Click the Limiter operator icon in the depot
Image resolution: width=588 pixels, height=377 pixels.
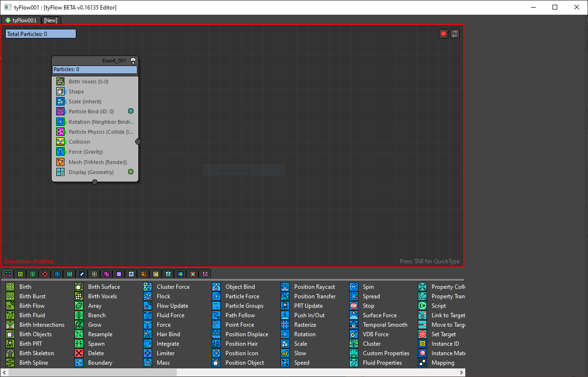tap(148, 353)
